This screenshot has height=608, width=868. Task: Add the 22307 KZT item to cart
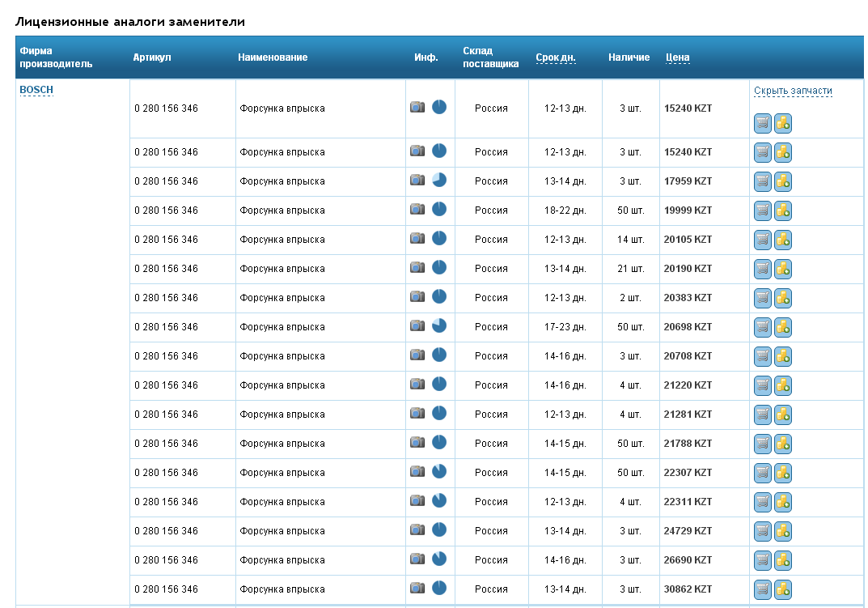pos(762,473)
